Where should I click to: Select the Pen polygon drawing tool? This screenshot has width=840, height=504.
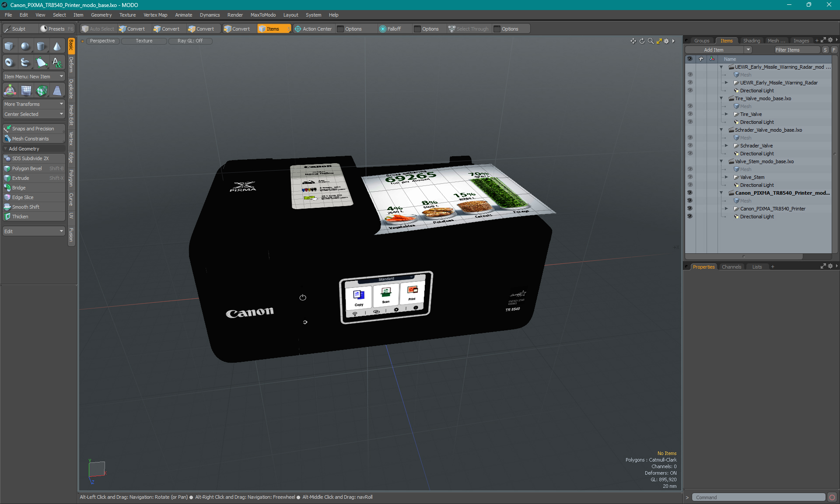click(x=41, y=63)
